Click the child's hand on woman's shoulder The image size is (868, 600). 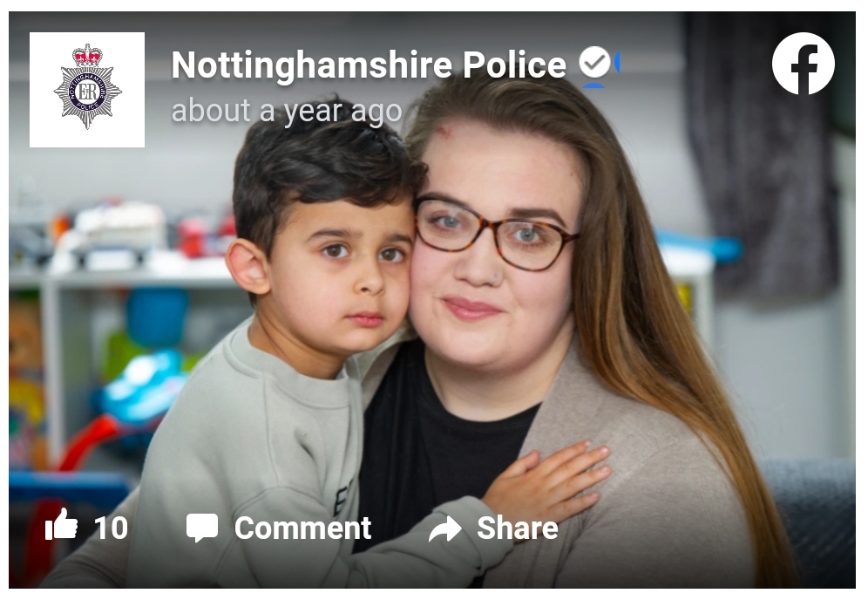click(x=546, y=476)
